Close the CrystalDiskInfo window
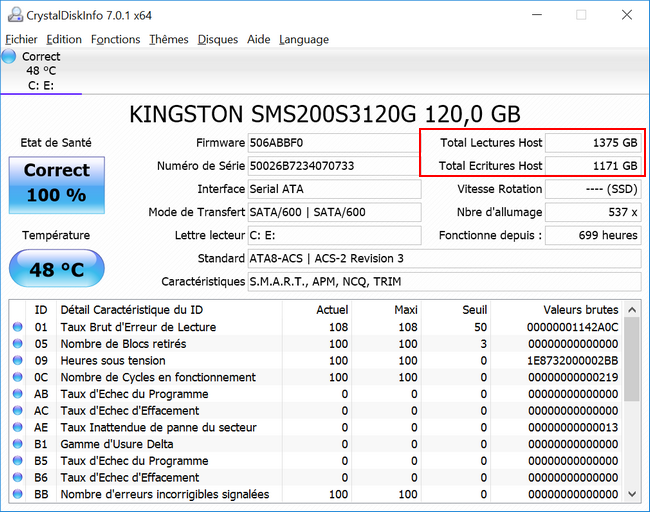The image size is (650, 512). [x=627, y=15]
